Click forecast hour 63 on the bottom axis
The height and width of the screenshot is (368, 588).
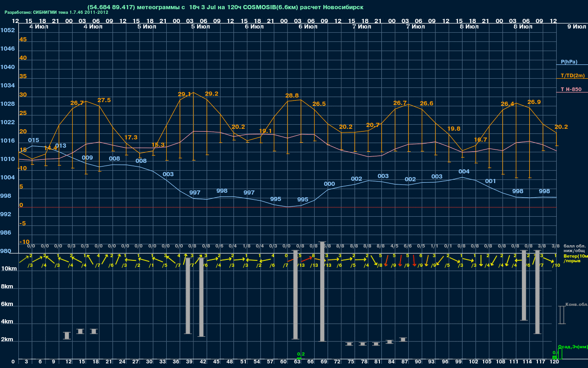[x=297, y=362]
